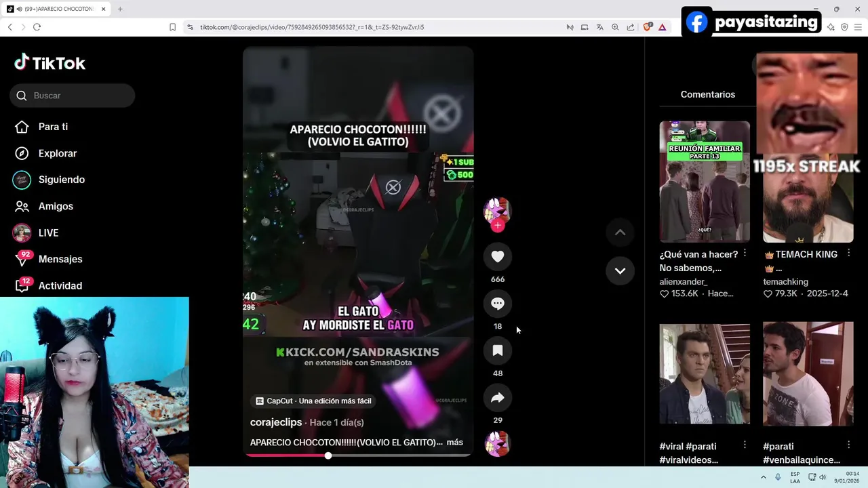Click the browser back arrow
This screenshot has width=868, height=488.
tap(9, 27)
